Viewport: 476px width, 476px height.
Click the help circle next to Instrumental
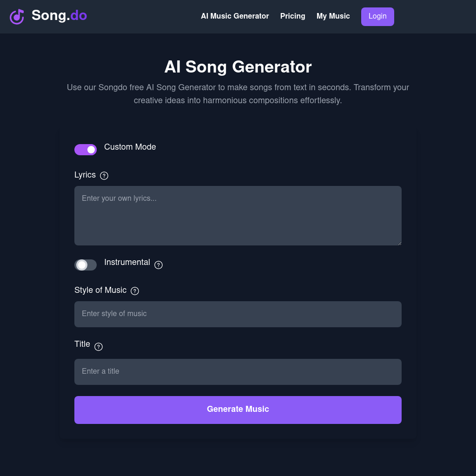click(x=159, y=265)
